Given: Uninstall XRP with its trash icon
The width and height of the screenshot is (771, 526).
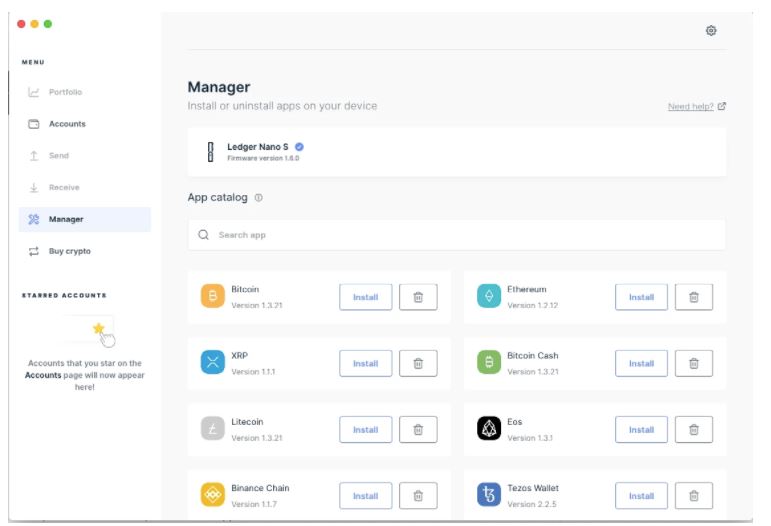Looking at the screenshot, I should 418,363.
